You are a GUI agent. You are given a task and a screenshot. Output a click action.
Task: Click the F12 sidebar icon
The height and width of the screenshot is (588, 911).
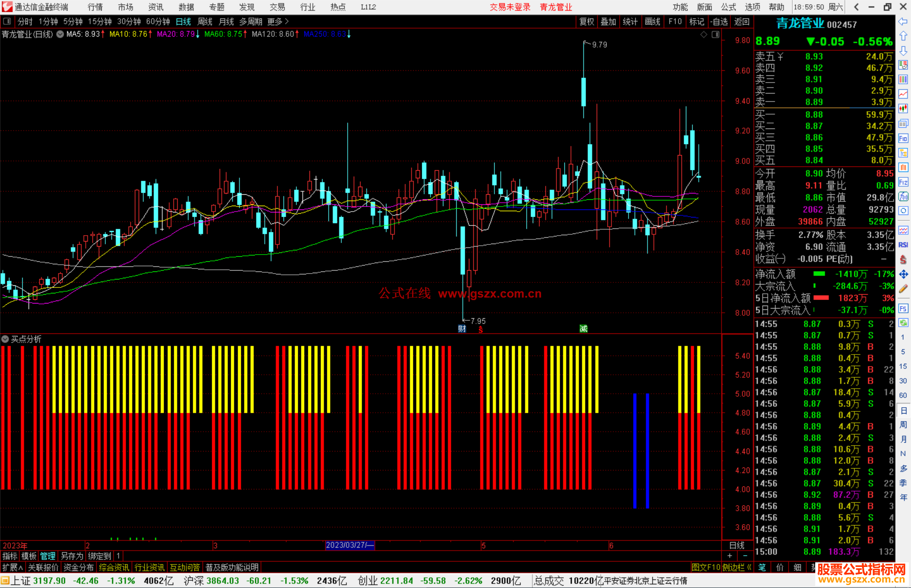tap(903, 182)
